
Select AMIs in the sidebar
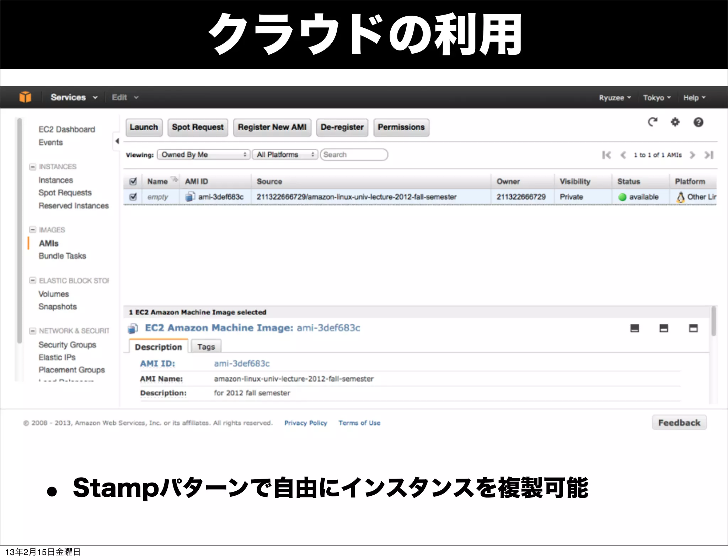49,243
